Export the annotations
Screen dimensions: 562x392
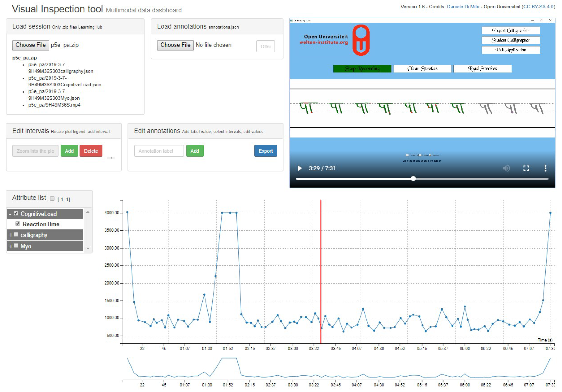266,151
